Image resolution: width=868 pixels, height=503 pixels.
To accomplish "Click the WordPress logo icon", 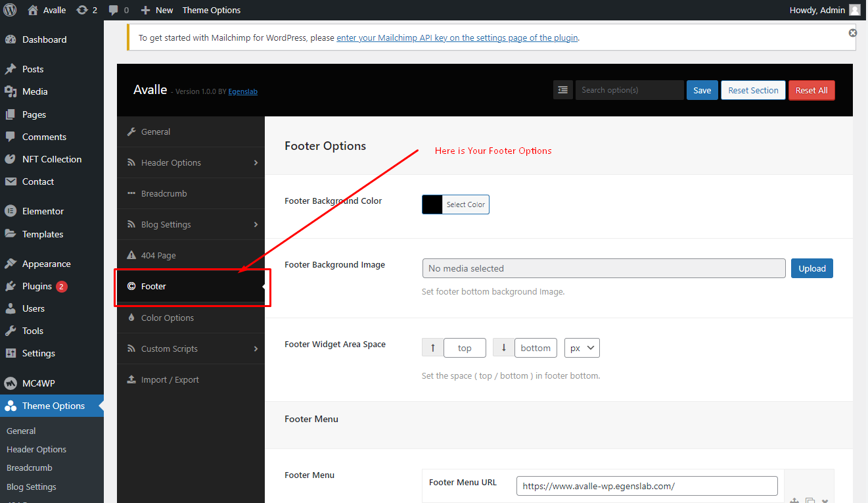I will [x=10, y=10].
